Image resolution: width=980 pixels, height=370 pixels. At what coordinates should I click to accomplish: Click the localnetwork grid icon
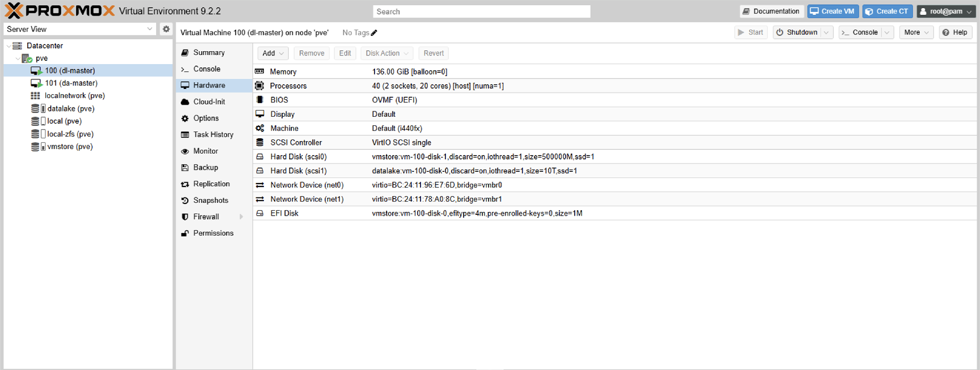tap(35, 96)
